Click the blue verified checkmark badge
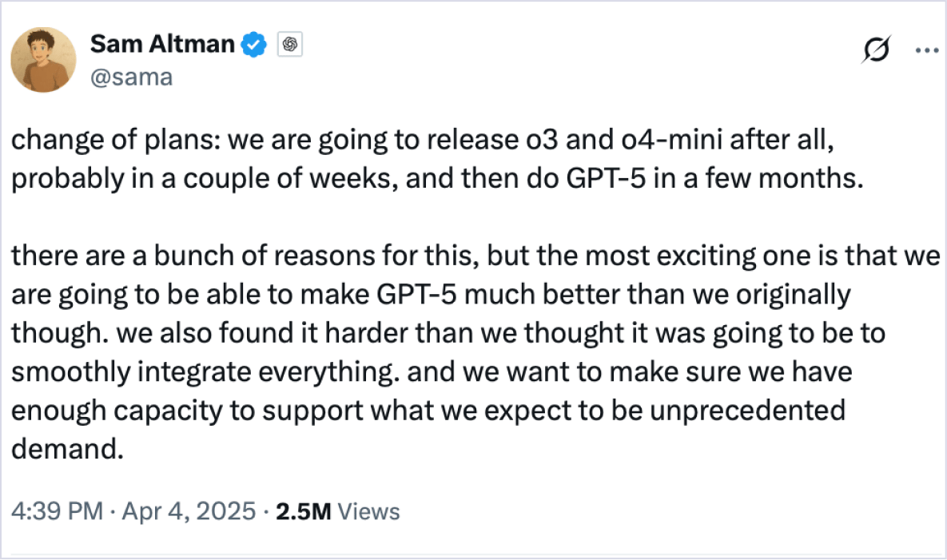This screenshot has width=947, height=560. point(254,45)
